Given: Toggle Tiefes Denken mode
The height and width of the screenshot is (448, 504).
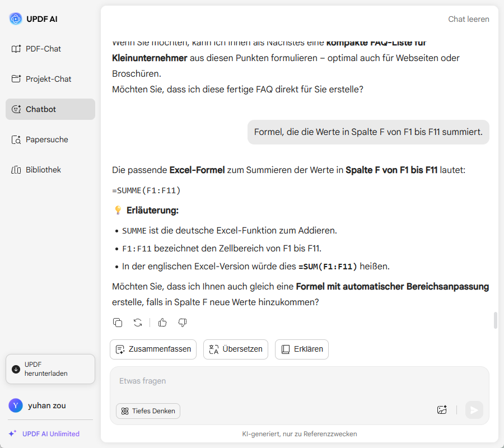Looking at the screenshot, I should (x=148, y=411).
